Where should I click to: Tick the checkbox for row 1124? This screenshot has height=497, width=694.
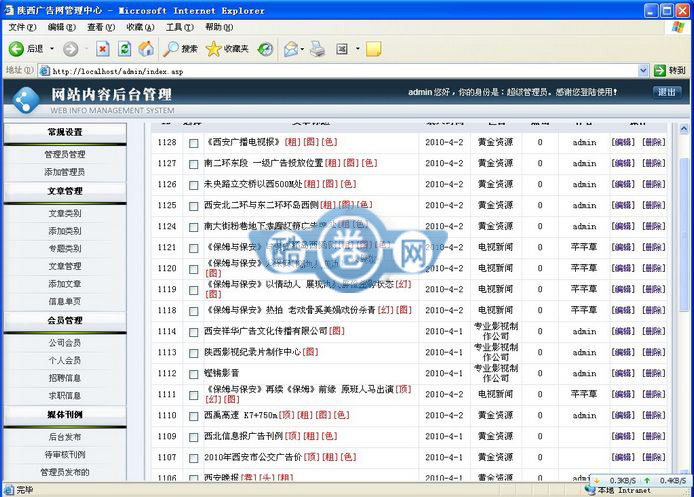193,227
